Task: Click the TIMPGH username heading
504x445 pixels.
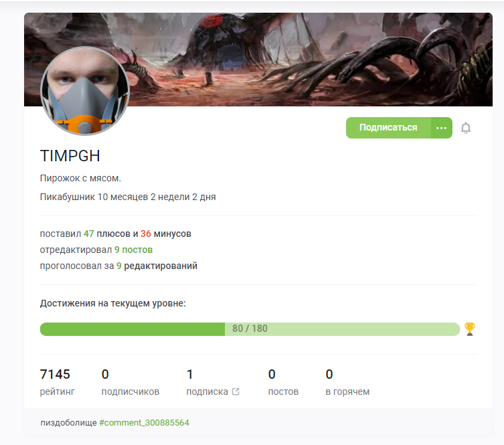Action: point(70,156)
